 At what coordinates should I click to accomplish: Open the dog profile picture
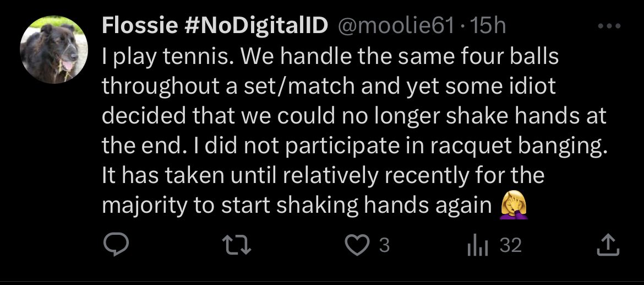pos(54,49)
